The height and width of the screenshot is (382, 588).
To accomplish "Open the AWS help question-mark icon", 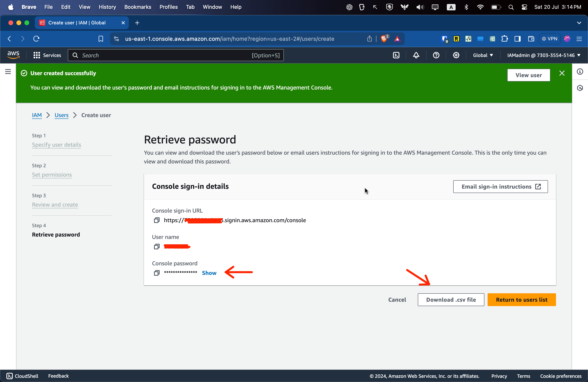I will pos(436,55).
